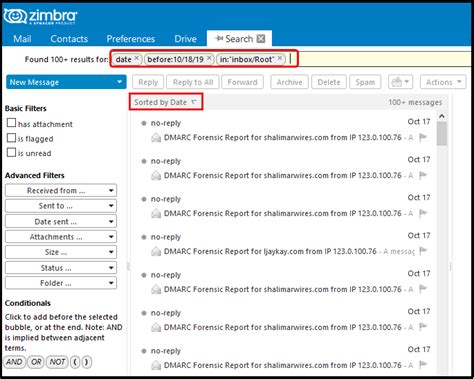474x379 pixels.
Task: Expand the 'Sent to ...' filter
Action: click(x=61, y=206)
